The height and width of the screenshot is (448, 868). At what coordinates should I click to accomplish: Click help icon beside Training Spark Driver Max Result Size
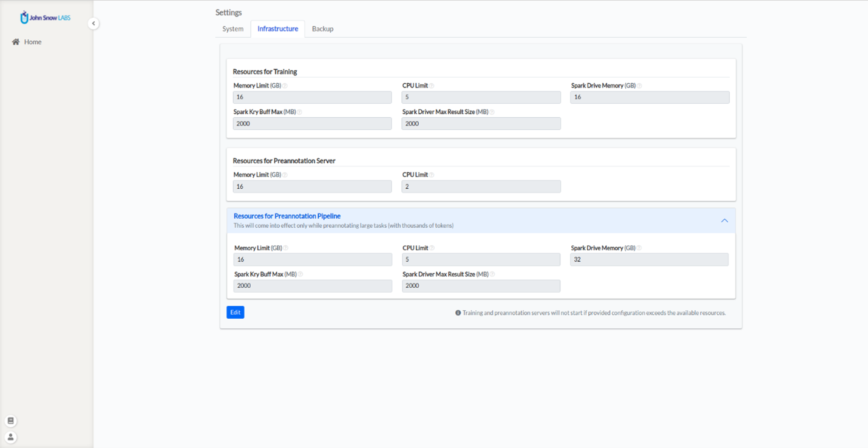[x=492, y=112]
